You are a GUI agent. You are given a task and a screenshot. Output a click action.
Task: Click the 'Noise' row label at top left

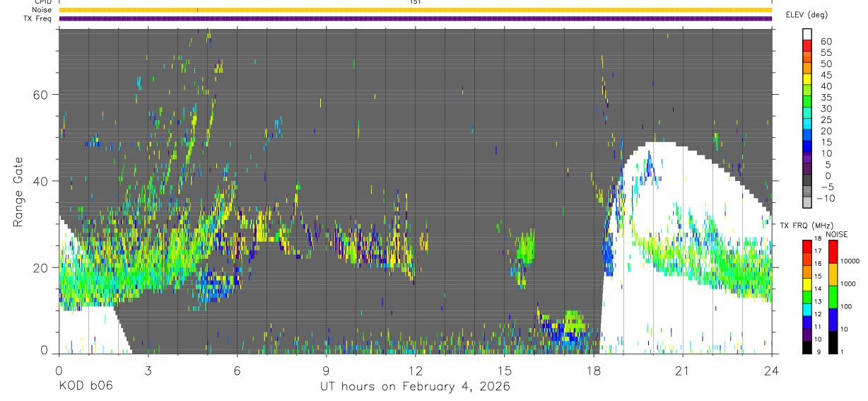coord(42,10)
